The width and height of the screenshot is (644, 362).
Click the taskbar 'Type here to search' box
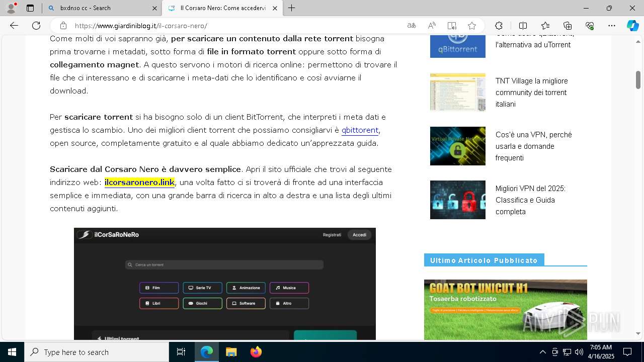[x=97, y=352]
